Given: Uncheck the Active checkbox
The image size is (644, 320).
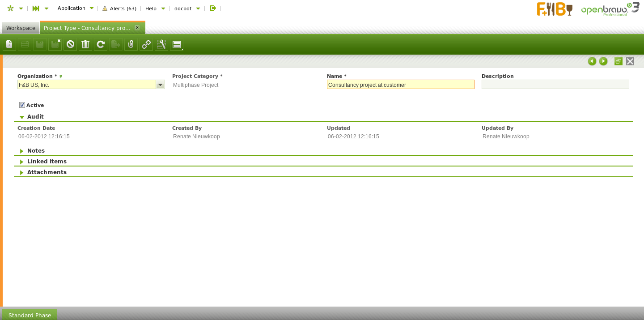Looking at the screenshot, I should tap(22, 105).
